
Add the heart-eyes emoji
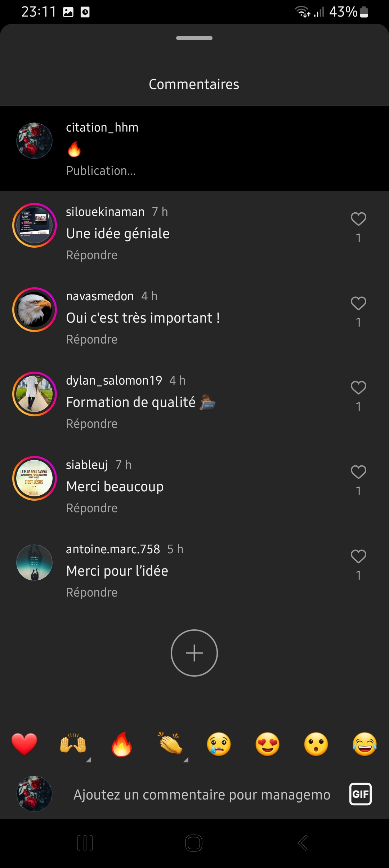tap(267, 744)
